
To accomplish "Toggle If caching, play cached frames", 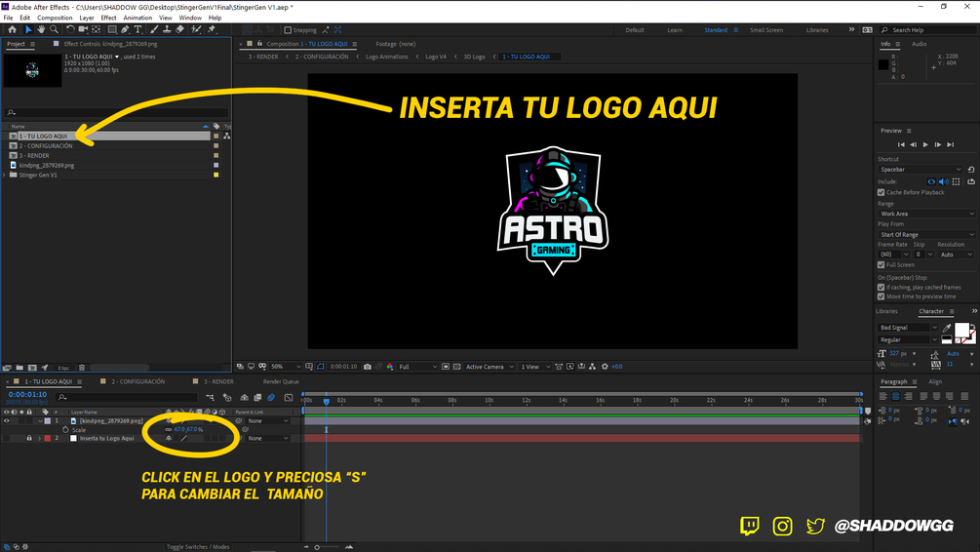I will (x=881, y=288).
